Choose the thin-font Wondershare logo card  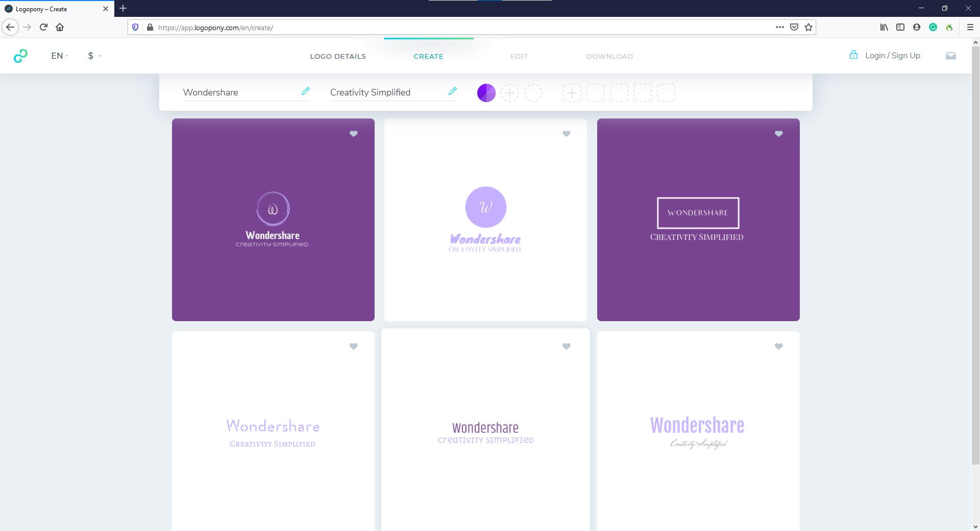pos(273,431)
